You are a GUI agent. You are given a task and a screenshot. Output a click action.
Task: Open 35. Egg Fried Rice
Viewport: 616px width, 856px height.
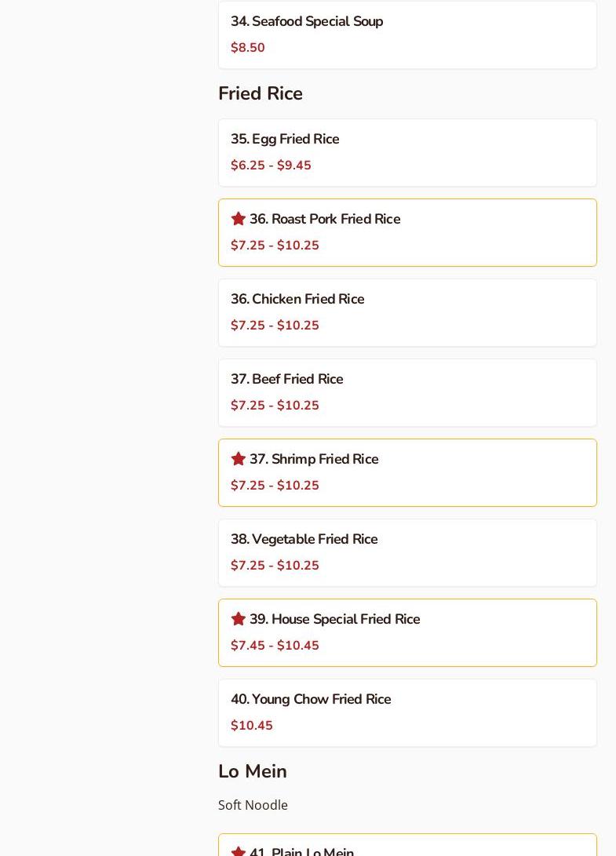coord(285,140)
